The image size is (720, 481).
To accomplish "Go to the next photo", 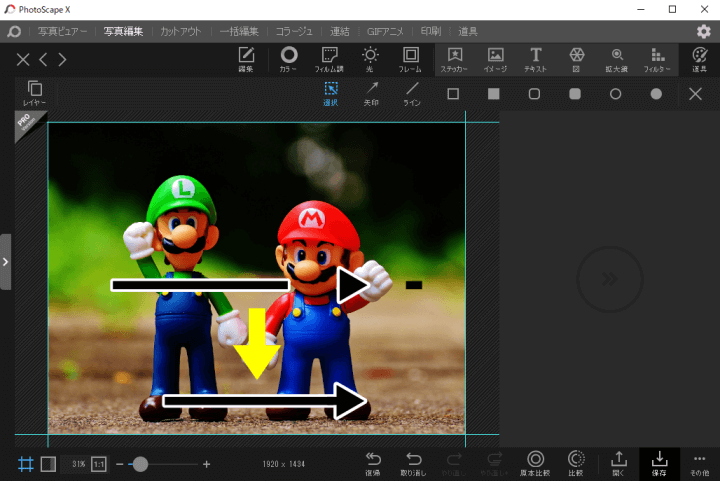I will (x=62, y=60).
